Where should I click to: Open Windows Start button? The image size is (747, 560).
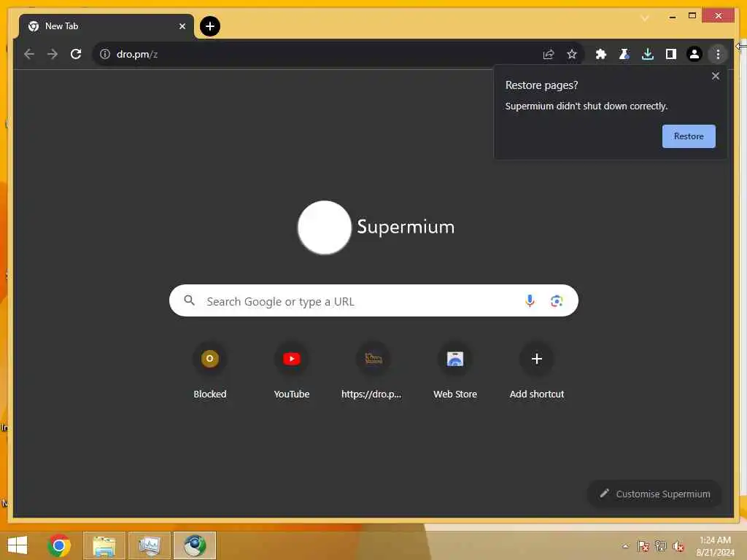coord(18,545)
